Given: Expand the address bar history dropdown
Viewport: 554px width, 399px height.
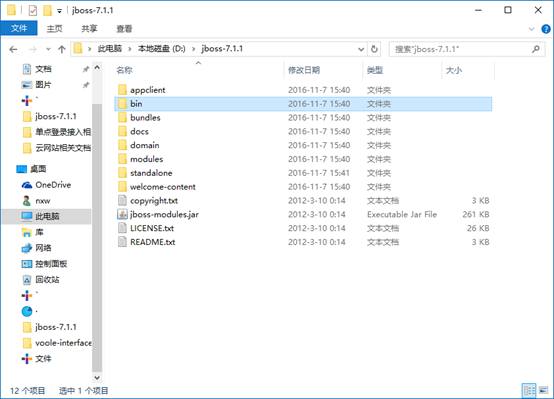Looking at the screenshot, I should click(361, 49).
